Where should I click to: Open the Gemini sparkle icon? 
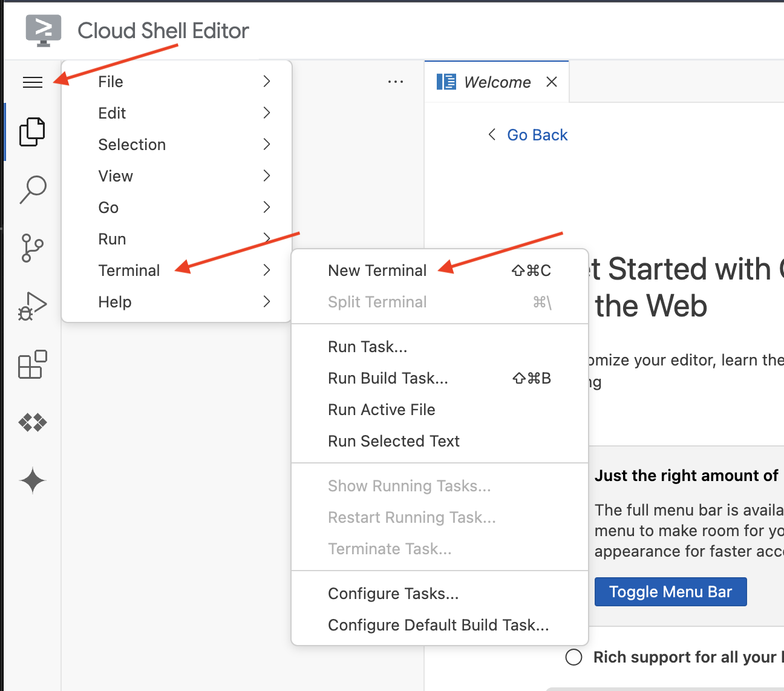pyautogui.click(x=33, y=481)
